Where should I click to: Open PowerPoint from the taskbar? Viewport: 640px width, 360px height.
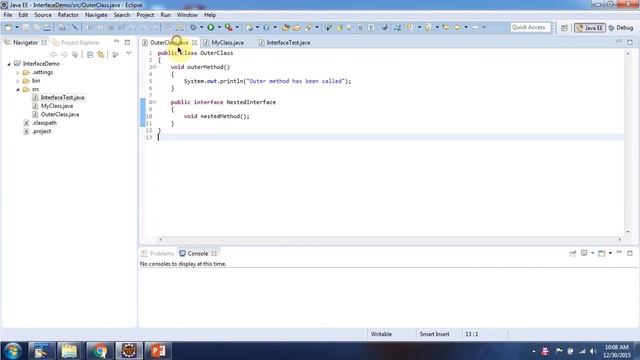coord(158,351)
